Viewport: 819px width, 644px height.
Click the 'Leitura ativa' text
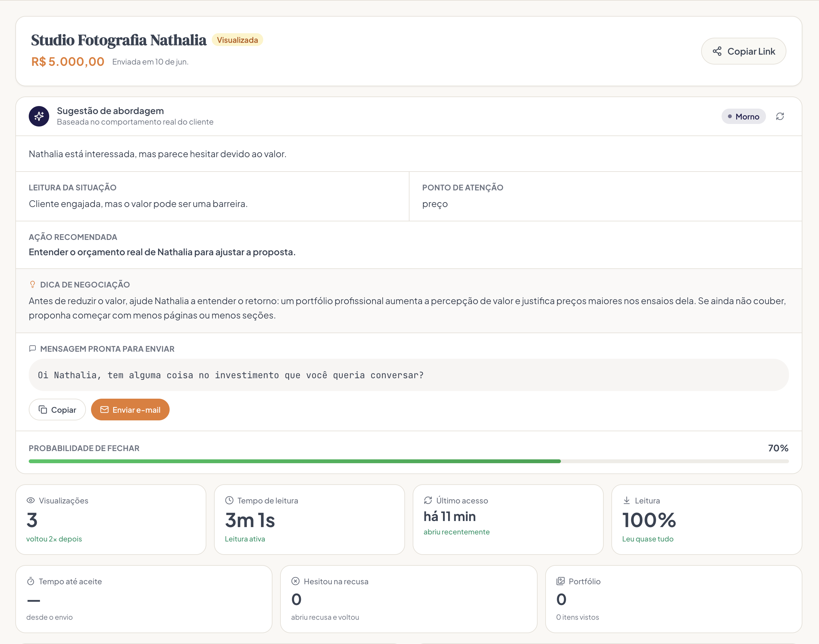coord(245,539)
